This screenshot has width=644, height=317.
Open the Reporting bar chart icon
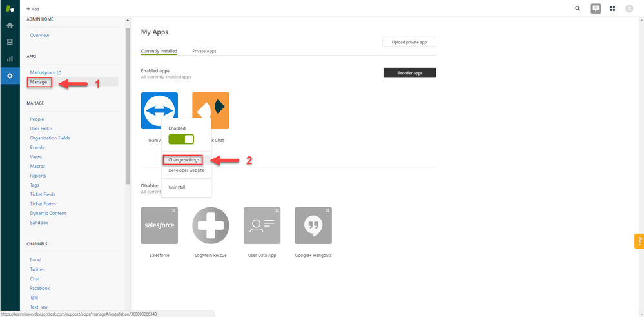pos(10,59)
